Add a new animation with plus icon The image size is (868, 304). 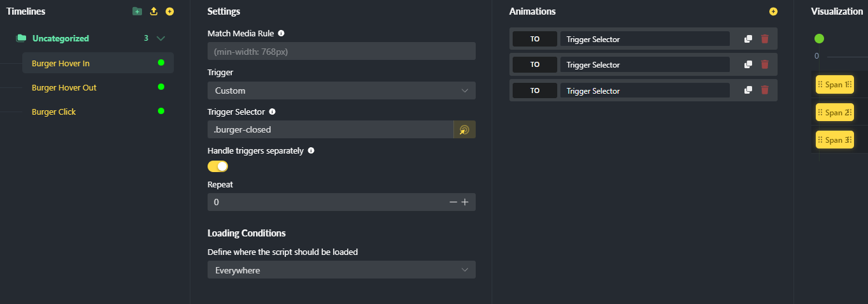pyautogui.click(x=773, y=11)
